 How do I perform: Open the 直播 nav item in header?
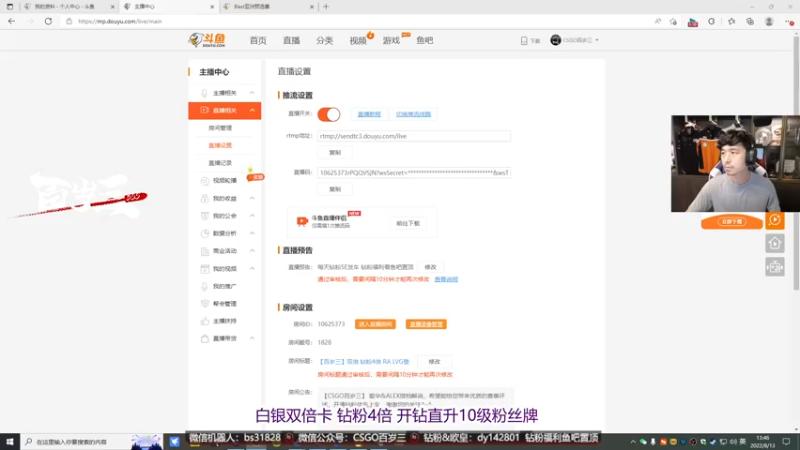click(291, 40)
